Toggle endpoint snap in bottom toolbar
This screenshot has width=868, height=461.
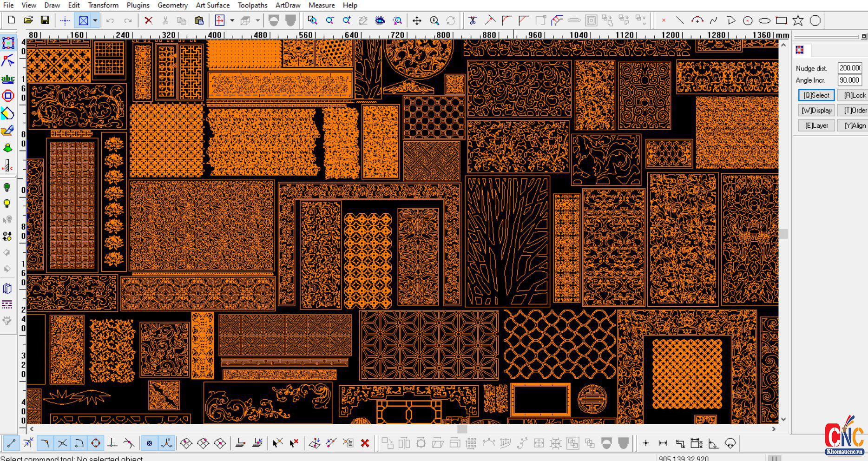[11, 443]
